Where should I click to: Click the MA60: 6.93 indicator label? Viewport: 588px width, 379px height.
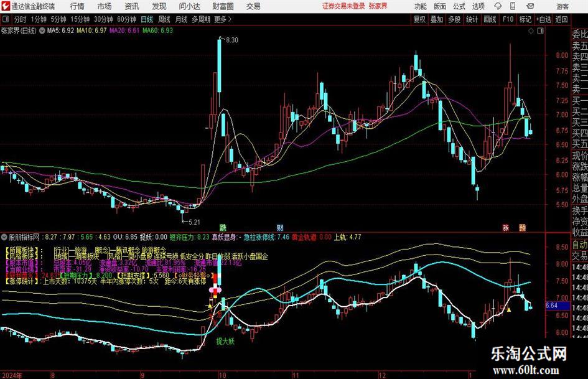coord(157,30)
